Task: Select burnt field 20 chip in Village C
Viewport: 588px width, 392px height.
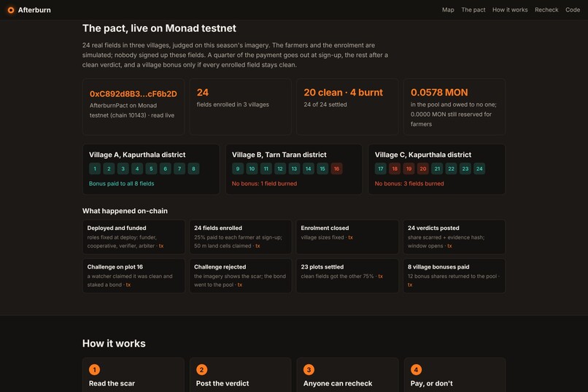Action: [x=423, y=169]
